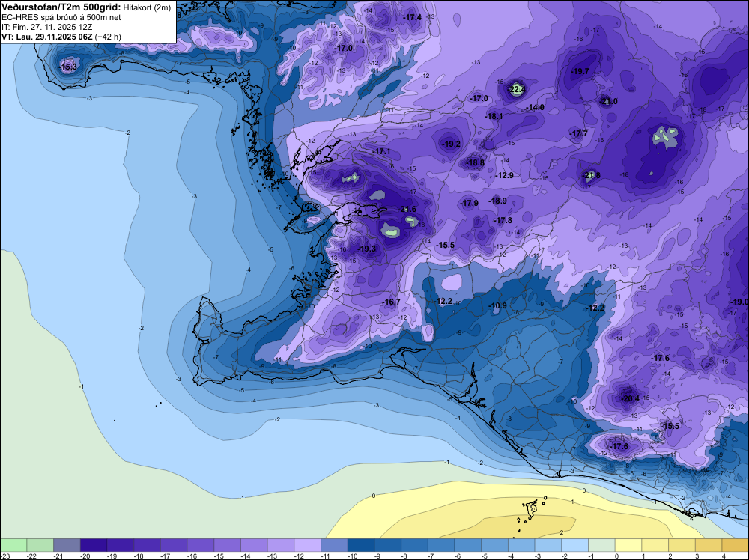Click the -21.0 temperature value label
Image resolution: width=749 pixels, height=560 pixels.
(608, 102)
